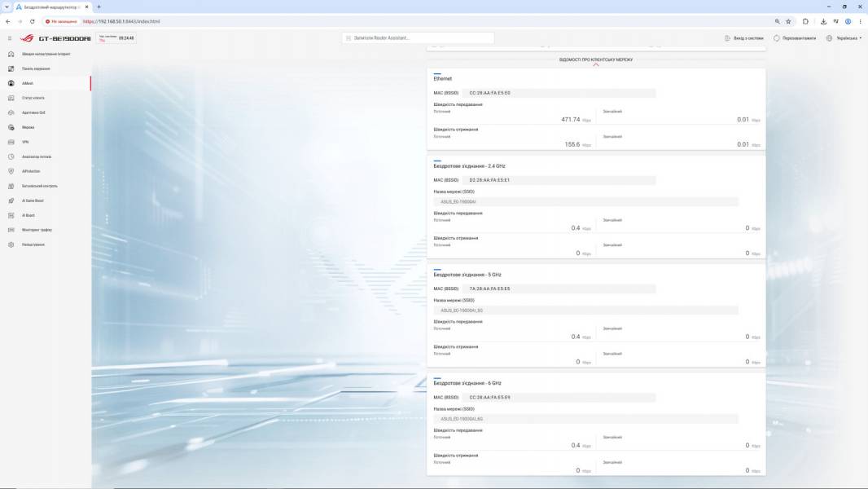Open the tab search dropdown in Chrome
868x489 pixels.
[x=7, y=7]
